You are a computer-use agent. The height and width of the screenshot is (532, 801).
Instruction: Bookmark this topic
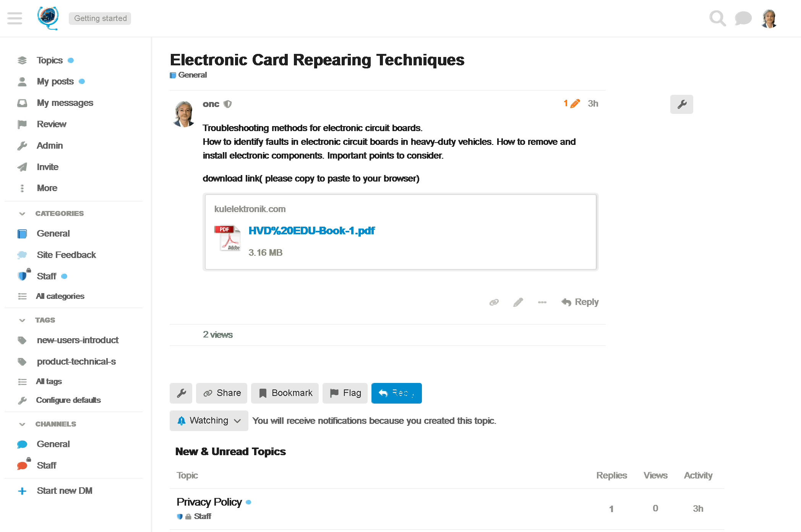(285, 393)
